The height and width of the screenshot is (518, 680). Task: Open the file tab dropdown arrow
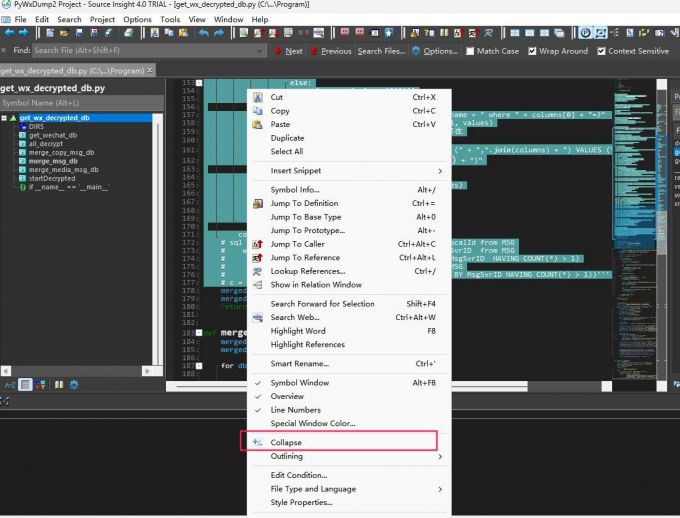click(150, 70)
